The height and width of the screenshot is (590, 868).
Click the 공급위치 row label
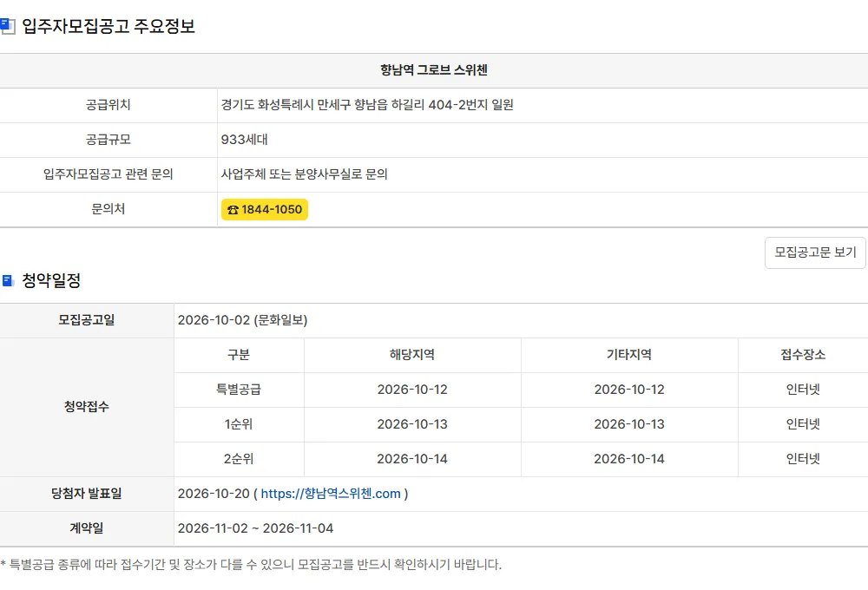coord(108,105)
